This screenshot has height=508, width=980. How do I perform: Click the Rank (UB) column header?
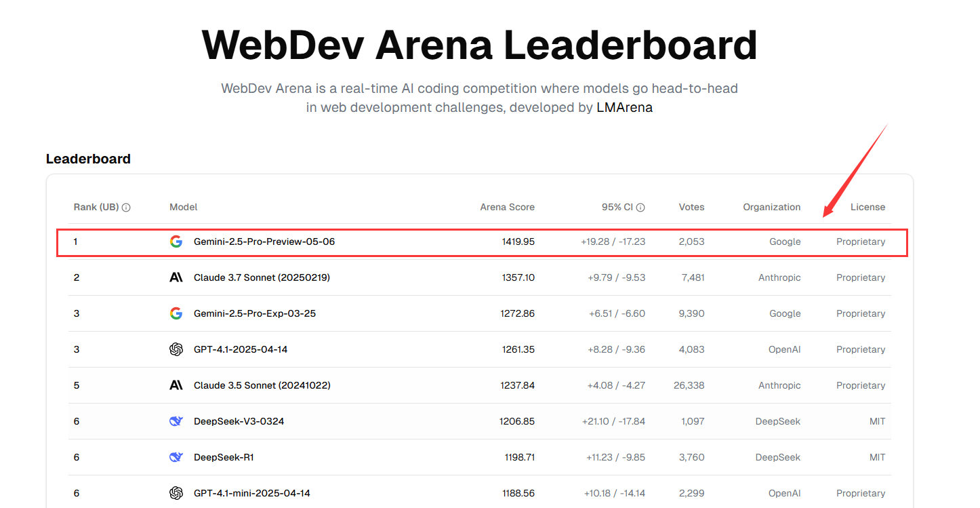tap(96, 207)
